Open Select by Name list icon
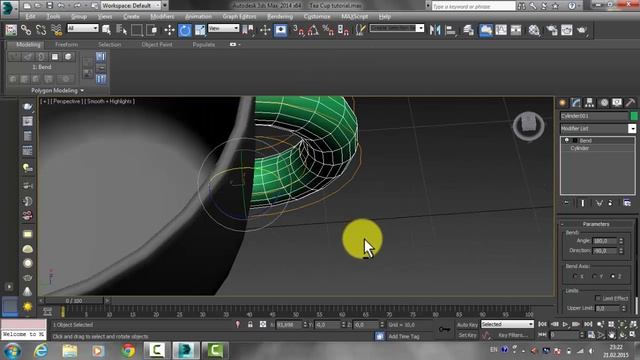 pyautogui.click(x=122, y=30)
